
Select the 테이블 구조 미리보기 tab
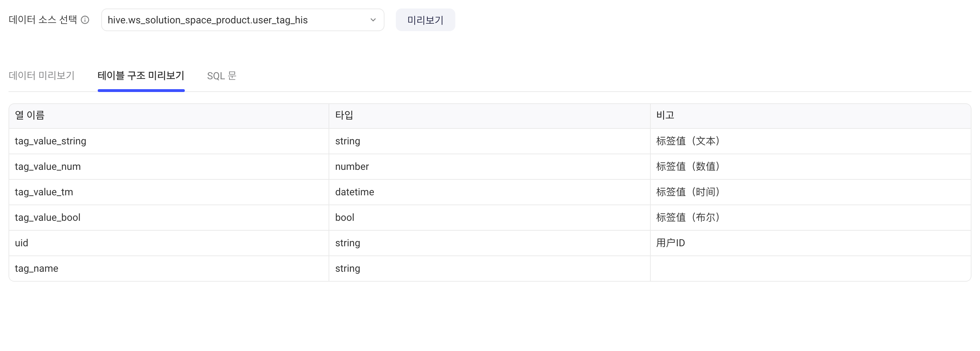pyautogui.click(x=141, y=76)
